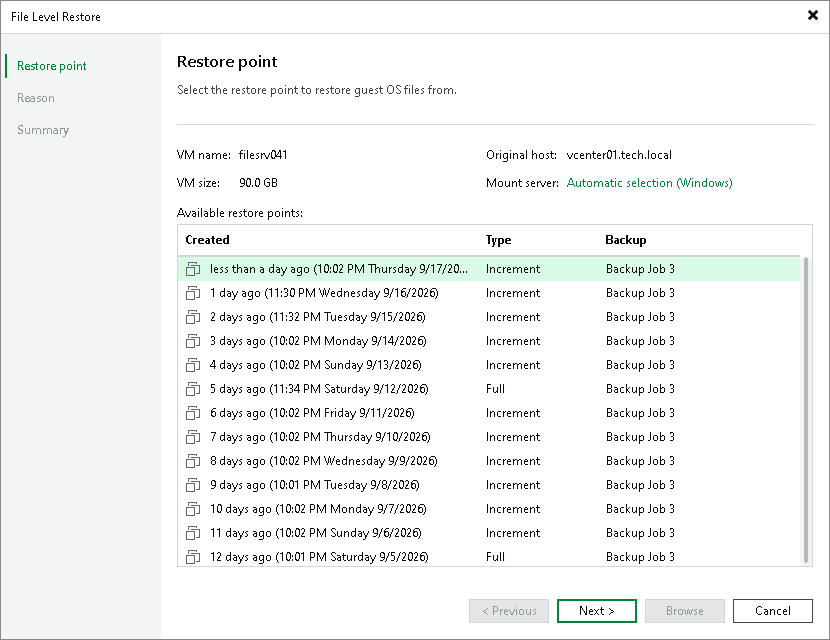Click the VM name value 'filesrv041'
This screenshot has width=830, height=640.
[263, 155]
